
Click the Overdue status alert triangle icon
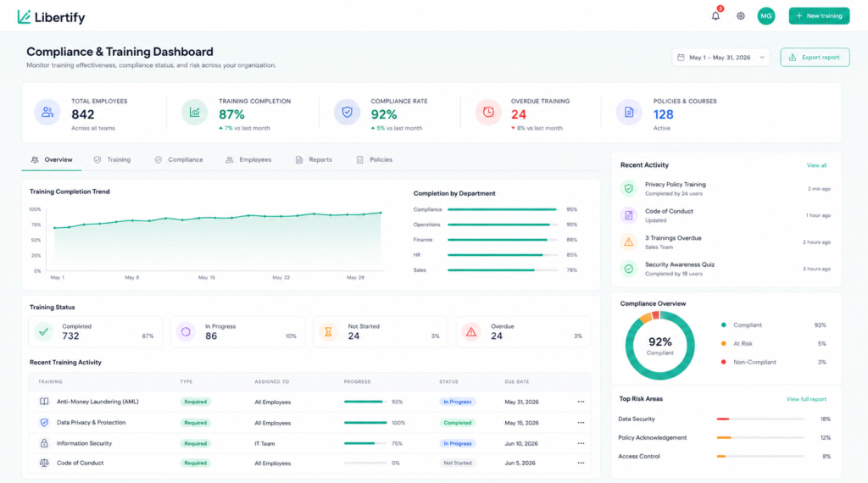[x=471, y=332]
